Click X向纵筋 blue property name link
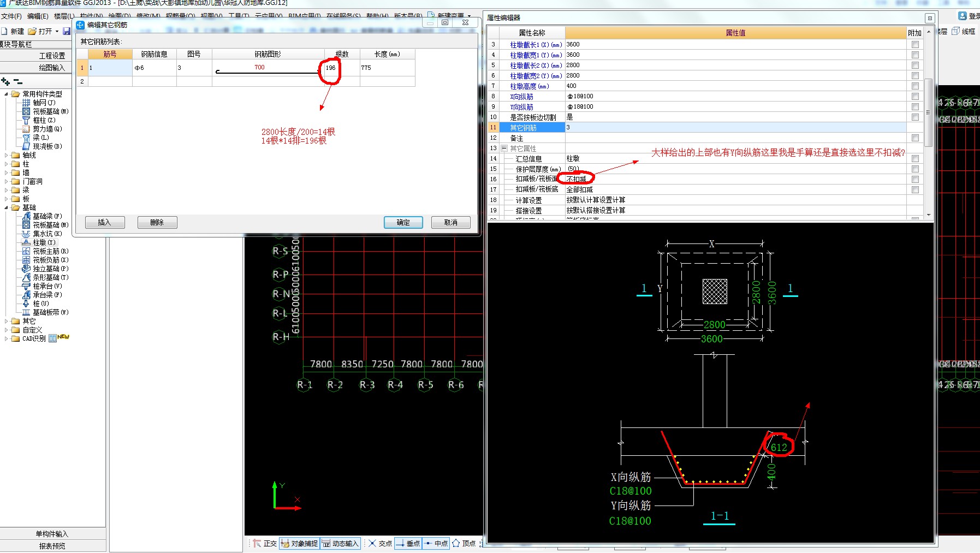Viewport: 980px width, 553px height. (x=521, y=97)
